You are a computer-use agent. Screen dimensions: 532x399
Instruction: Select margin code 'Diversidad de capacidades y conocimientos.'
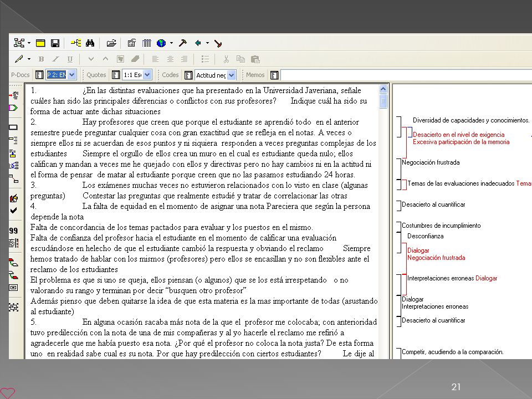(x=471, y=120)
